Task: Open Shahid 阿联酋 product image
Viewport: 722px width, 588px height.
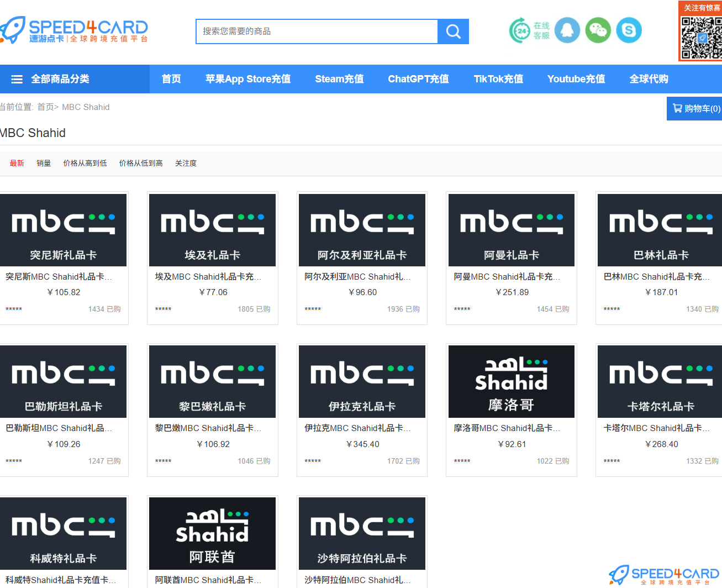Action: (x=212, y=533)
